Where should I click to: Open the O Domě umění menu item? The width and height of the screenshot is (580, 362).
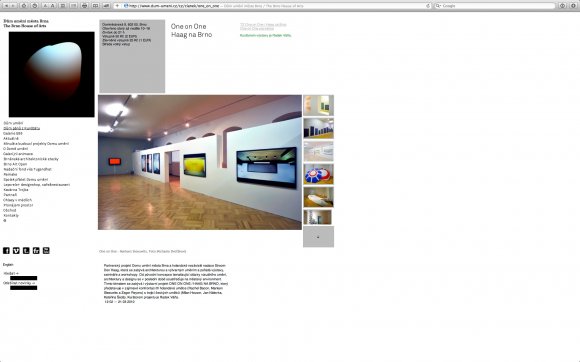[x=16, y=149]
